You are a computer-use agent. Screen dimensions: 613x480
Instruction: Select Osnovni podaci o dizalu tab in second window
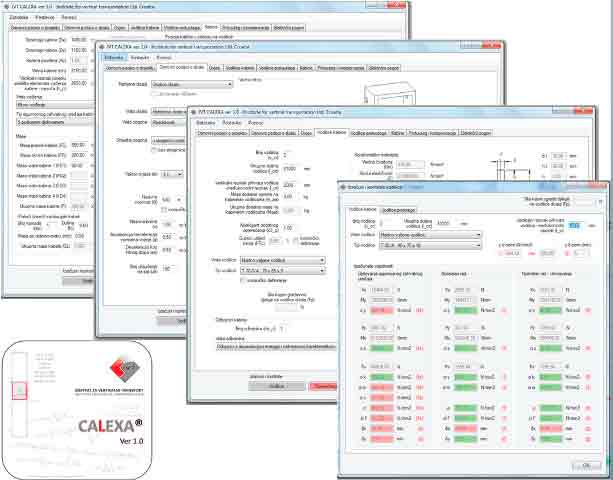pos(182,67)
